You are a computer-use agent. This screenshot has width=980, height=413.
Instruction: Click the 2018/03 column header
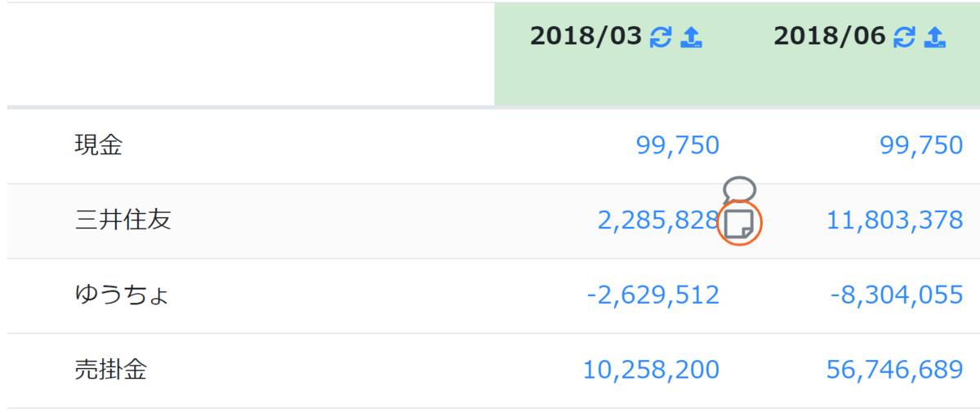[x=586, y=37]
